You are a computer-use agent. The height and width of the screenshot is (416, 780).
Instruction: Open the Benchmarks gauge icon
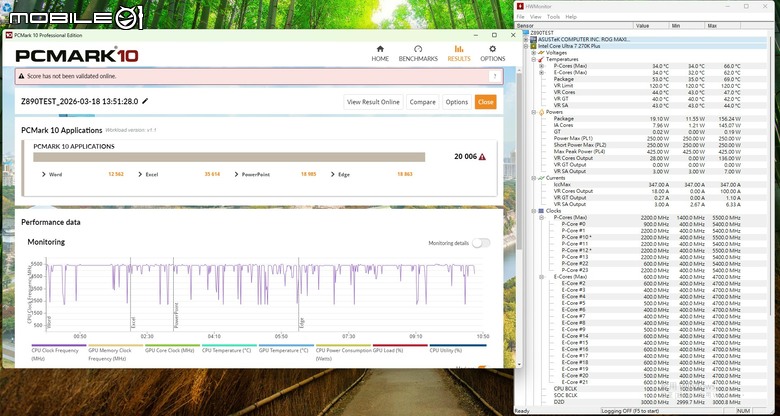pyautogui.click(x=418, y=49)
